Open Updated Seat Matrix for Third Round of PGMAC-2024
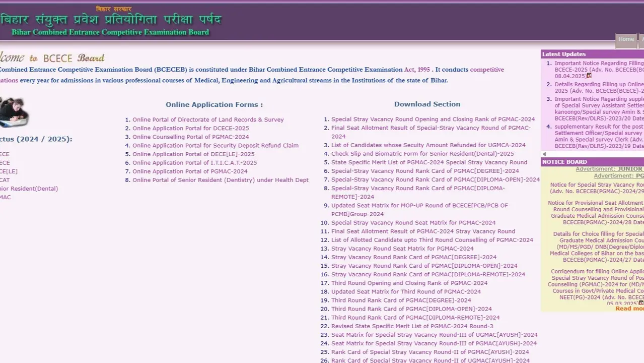Image resolution: width=644 pixels, height=363 pixels. (x=406, y=291)
